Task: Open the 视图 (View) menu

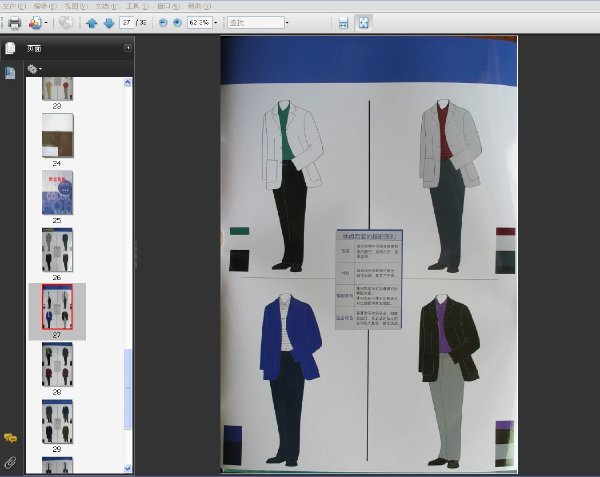Action: 75,6
